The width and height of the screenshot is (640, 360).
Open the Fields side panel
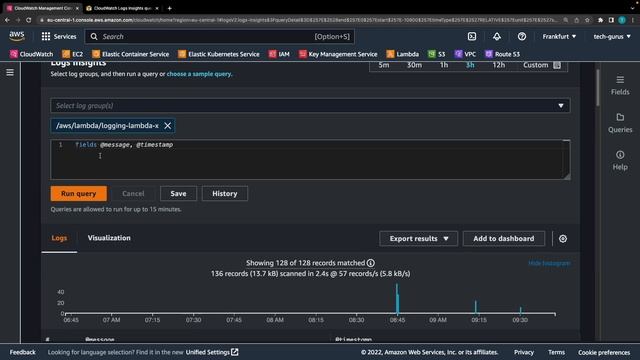pyautogui.click(x=620, y=85)
